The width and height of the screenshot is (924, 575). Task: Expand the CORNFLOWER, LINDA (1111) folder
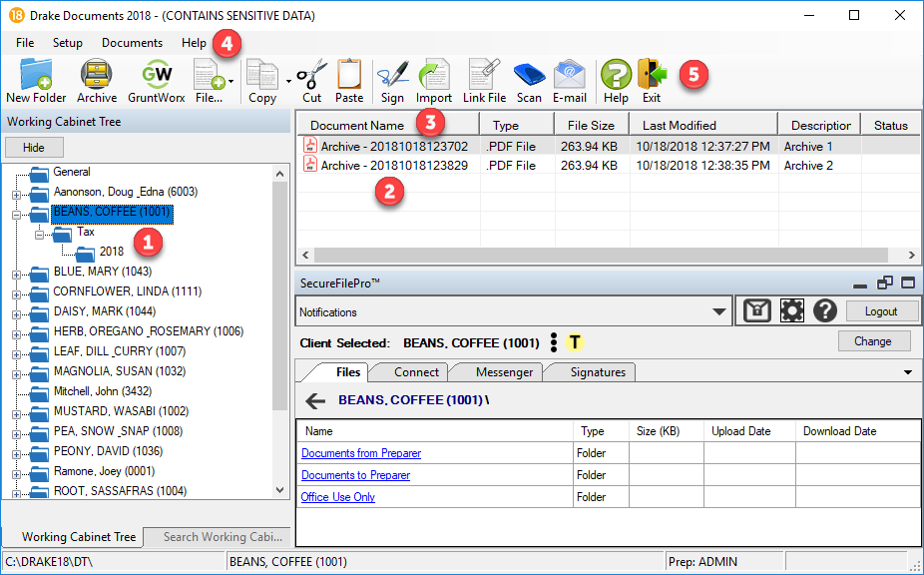click(x=16, y=294)
